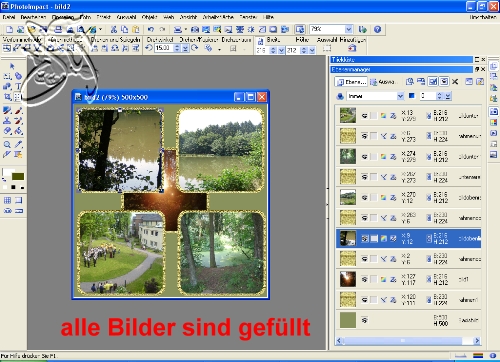This screenshot has width=500, height=362.
Task: Select the Standard selection tool
Action: (7, 76)
